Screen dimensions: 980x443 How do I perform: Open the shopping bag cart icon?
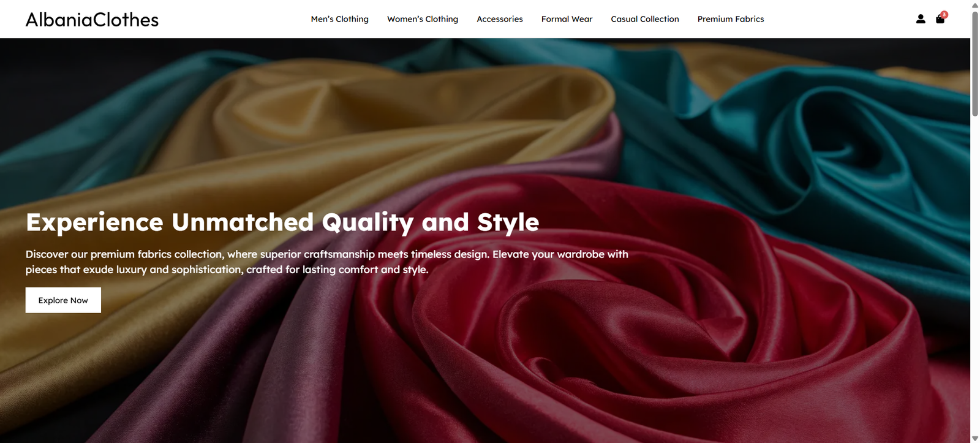[x=940, y=20]
